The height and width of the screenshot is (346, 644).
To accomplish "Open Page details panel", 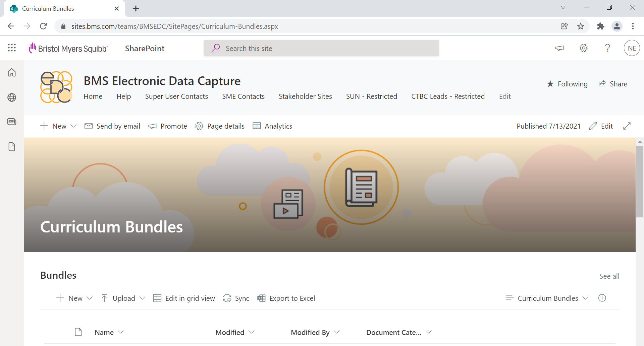I will pos(220,126).
